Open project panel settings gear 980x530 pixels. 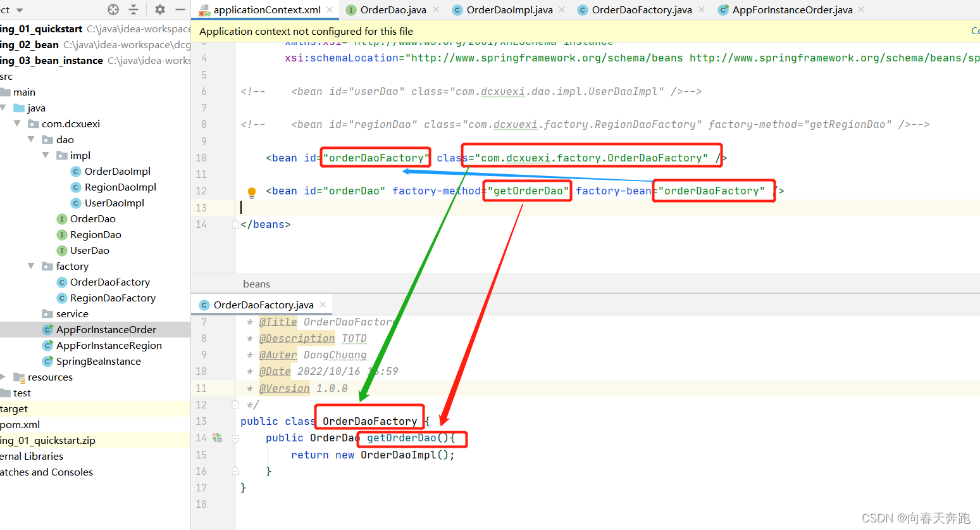(160, 9)
